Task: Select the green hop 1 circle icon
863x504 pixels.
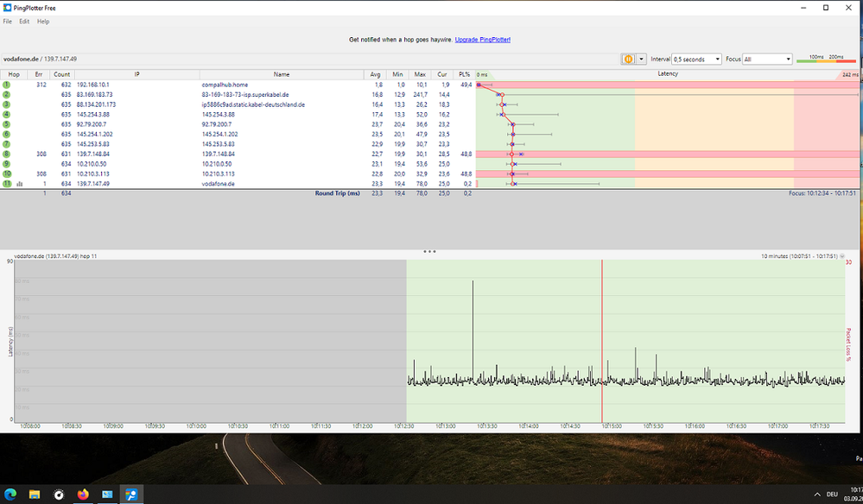Action: click(6, 85)
